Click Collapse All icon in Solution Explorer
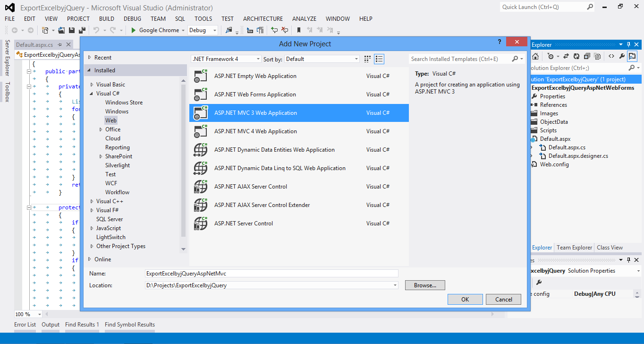644x344 pixels. (x=587, y=56)
